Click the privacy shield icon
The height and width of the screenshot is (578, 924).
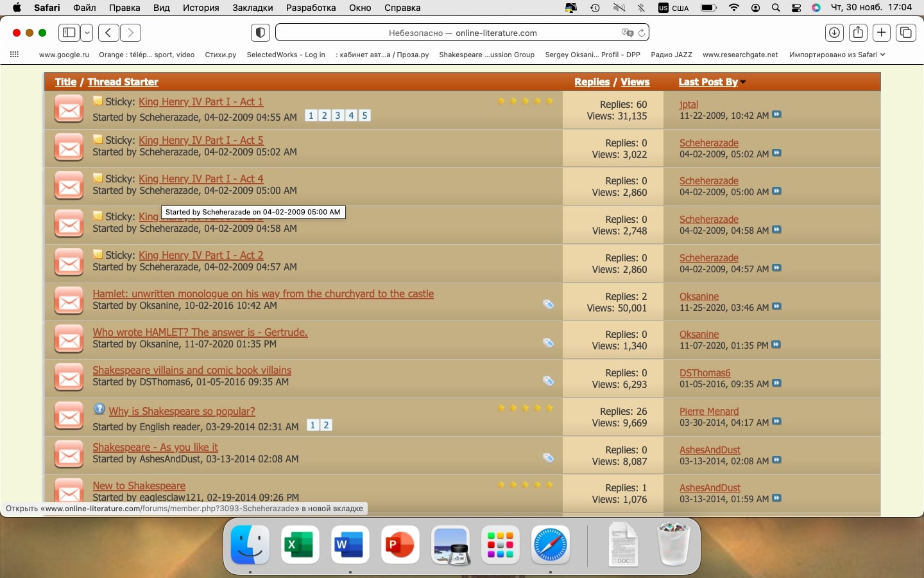(261, 33)
